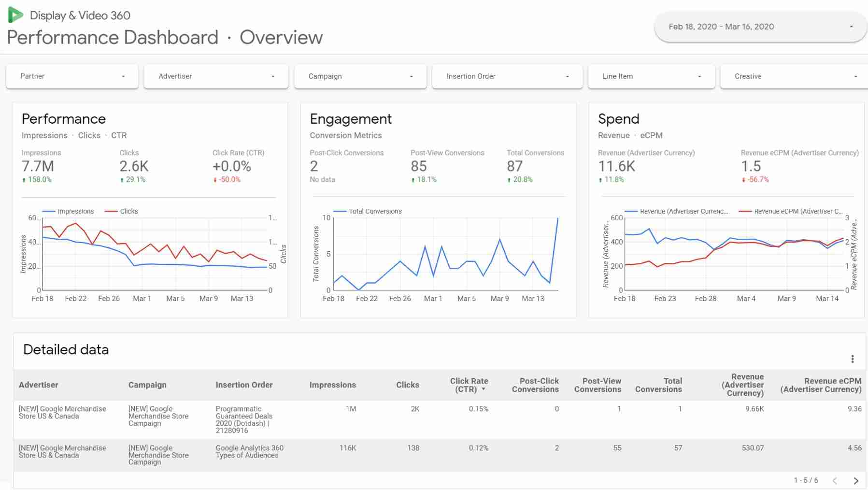Sort table by Advertiser column header

tap(38, 385)
